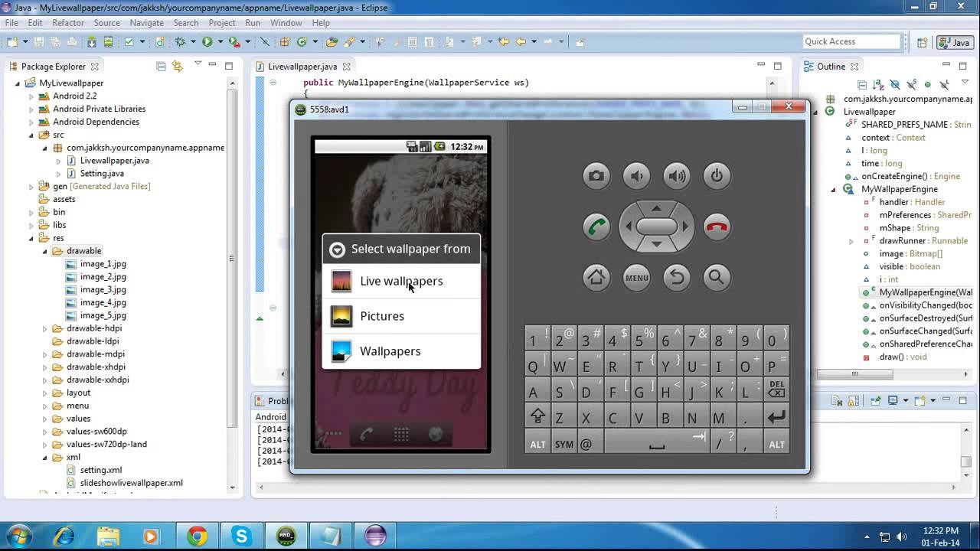Click Link with Editor in Package Explorer
The height and width of the screenshot is (551, 980).
(x=178, y=67)
